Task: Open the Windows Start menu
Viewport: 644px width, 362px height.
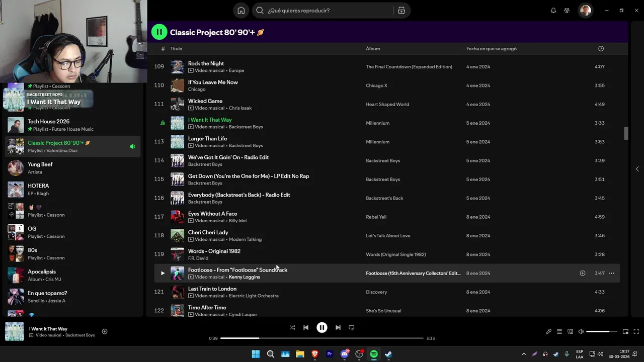Action: click(x=256, y=354)
